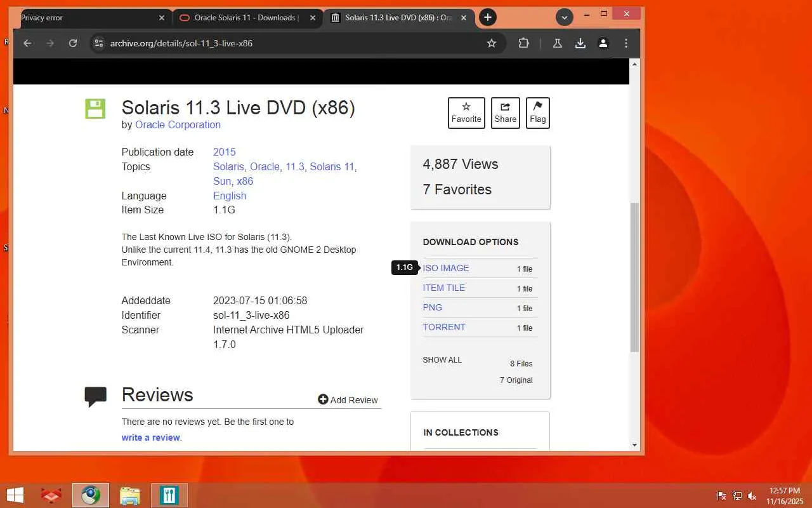Screen dimensions: 812x508
Task: Open the Oracle Corporation author link
Action: [x=178, y=124]
